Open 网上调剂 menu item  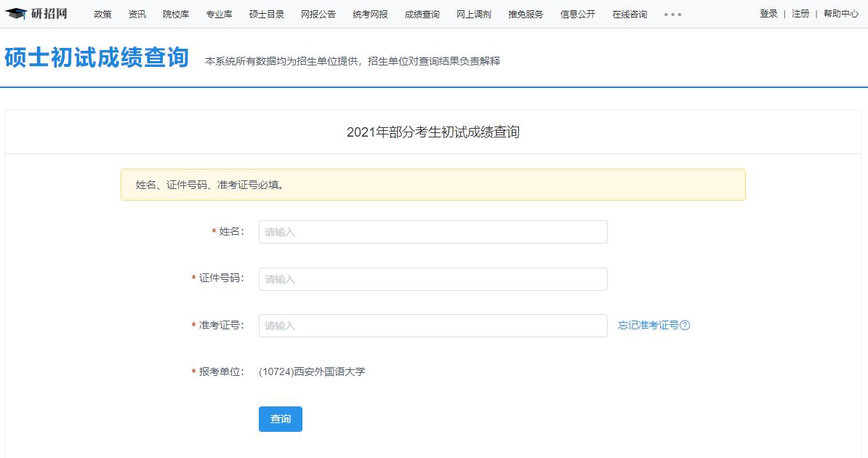click(473, 15)
